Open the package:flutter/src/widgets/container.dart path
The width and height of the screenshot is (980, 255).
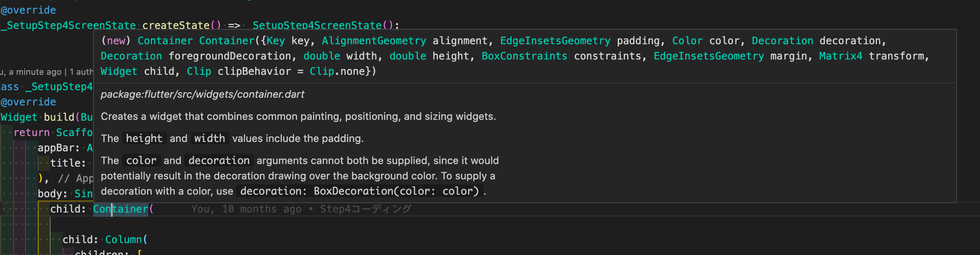coord(202,94)
